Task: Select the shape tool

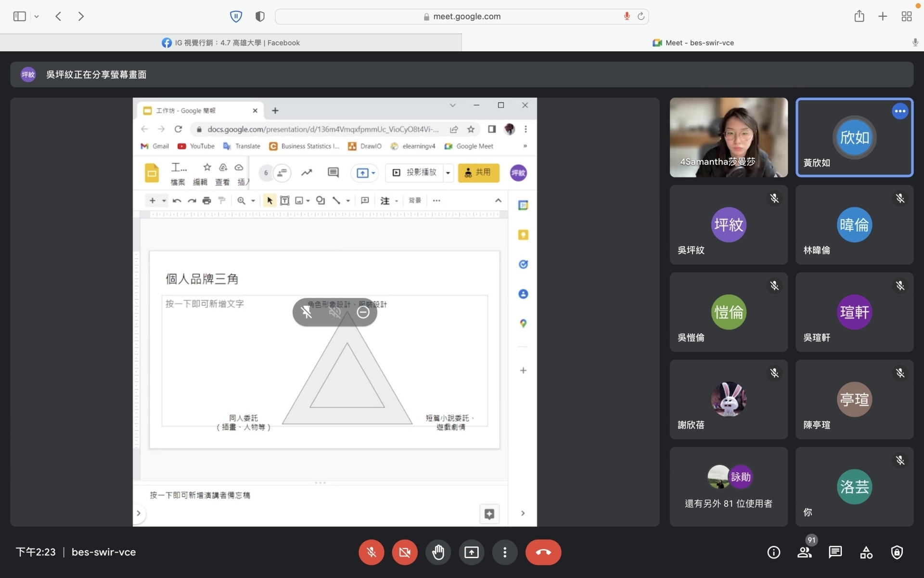Action: tap(321, 200)
